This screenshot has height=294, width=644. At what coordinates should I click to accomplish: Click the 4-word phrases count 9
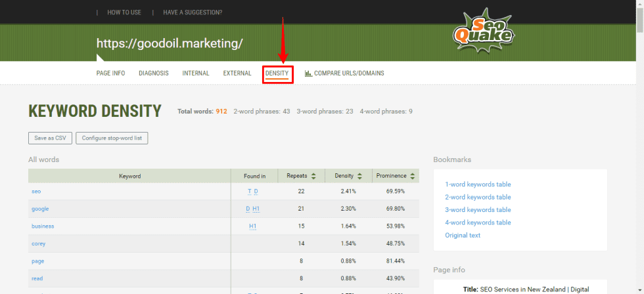click(x=411, y=111)
